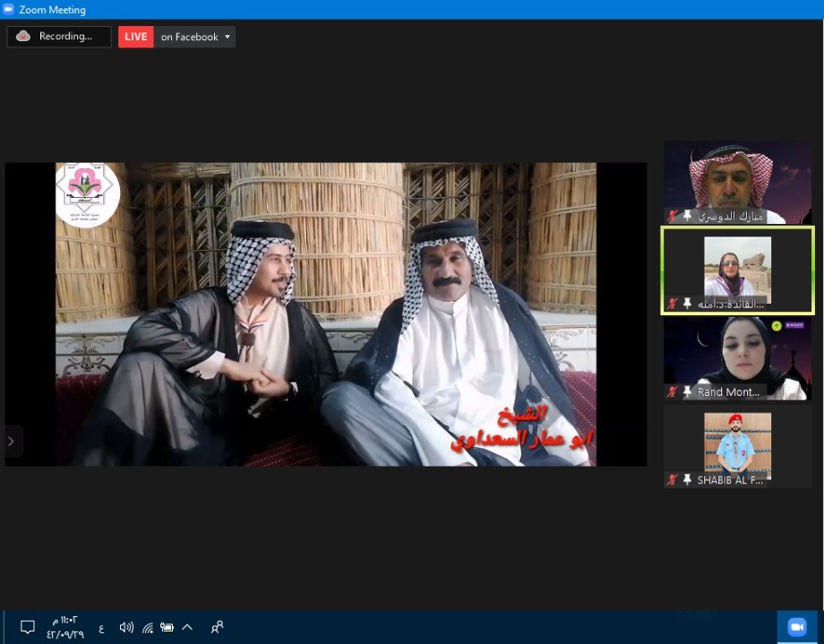Click pin icon on Rand Mont tile
This screenshot has width=824, height=644.
pyautogui.click(x=687, y=391)
